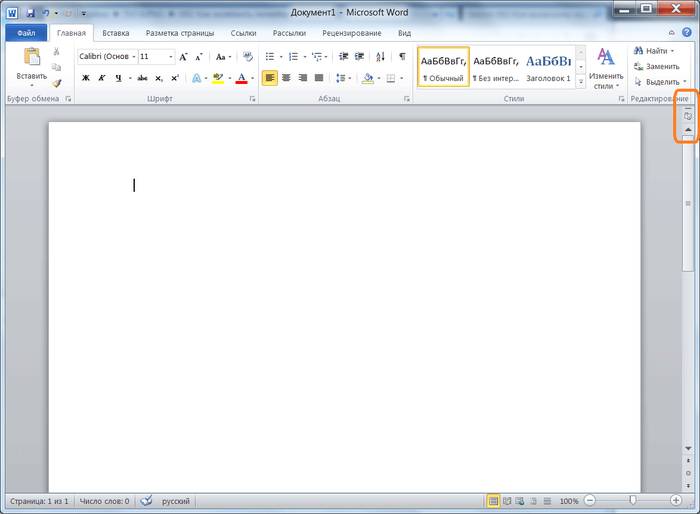Click the sort A-Z icon

coord(380,57)
